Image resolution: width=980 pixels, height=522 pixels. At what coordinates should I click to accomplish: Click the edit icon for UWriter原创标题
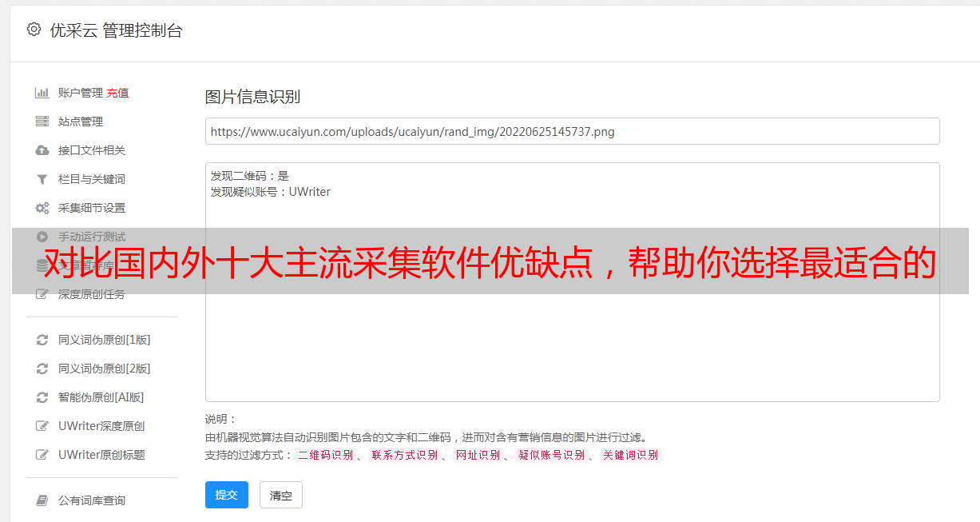(x=42, y=455)
